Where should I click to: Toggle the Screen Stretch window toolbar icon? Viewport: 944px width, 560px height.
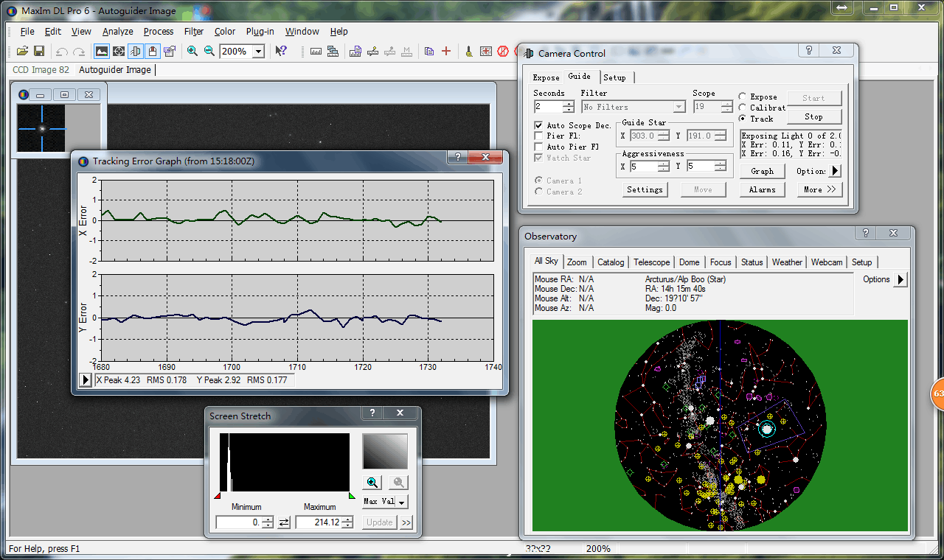point(101,52)
